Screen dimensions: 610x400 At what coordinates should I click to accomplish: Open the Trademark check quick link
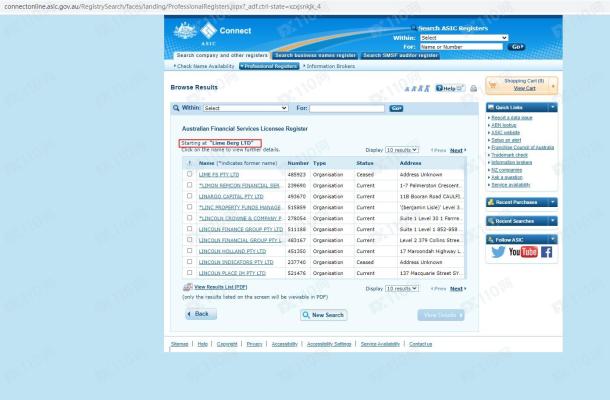tap(509, 155)
